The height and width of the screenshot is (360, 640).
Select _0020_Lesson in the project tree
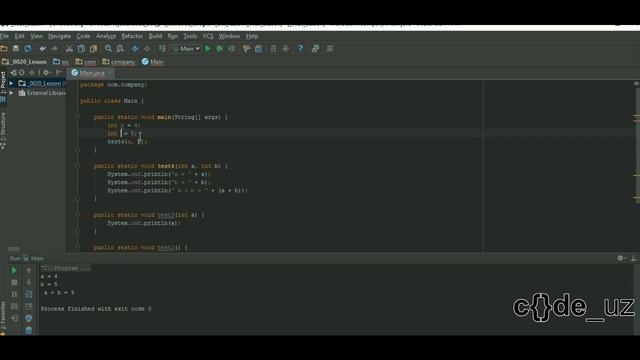click(x=42, y=83)
